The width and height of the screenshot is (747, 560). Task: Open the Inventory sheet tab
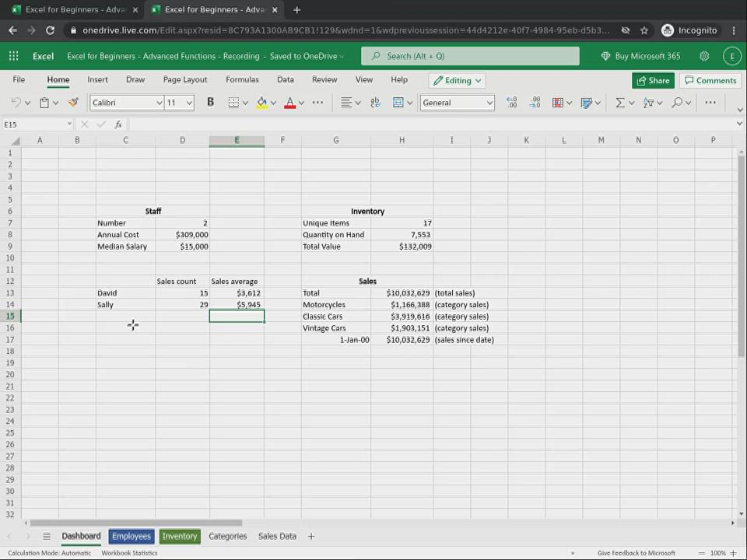coord(180,536)
